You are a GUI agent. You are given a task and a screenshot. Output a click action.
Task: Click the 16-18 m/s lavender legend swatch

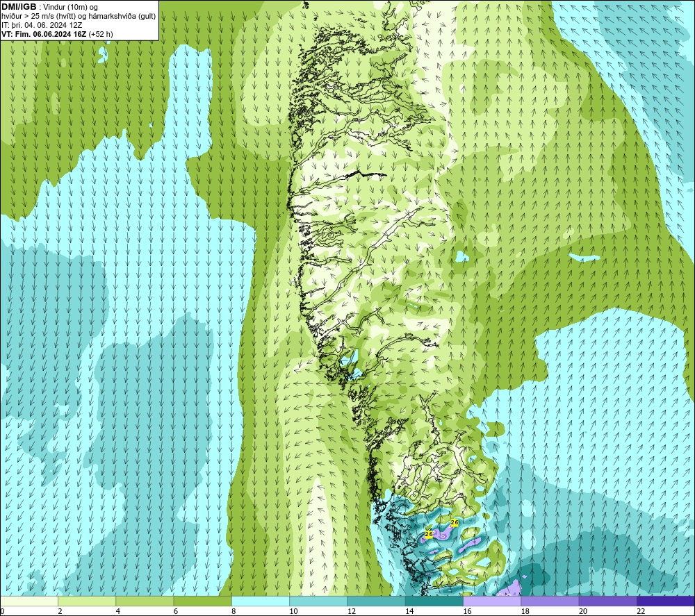[x=492, y=601]
